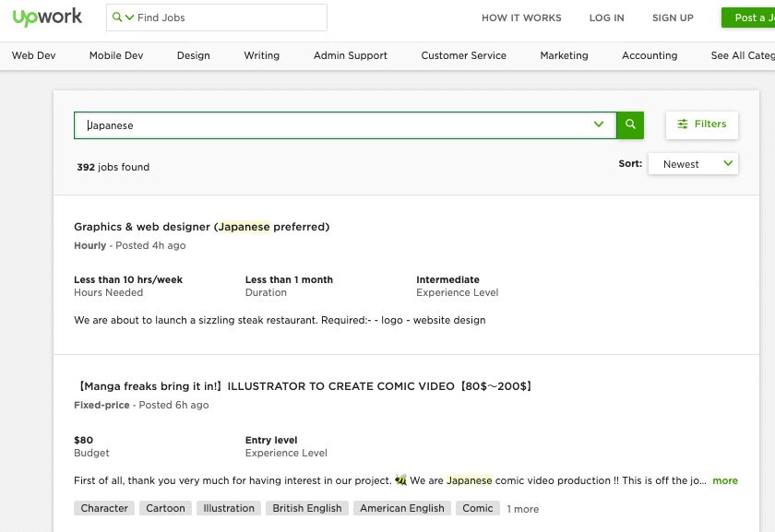Open the Admin Support category
This screenshot has width=775, height=532.
coord(351,55)
